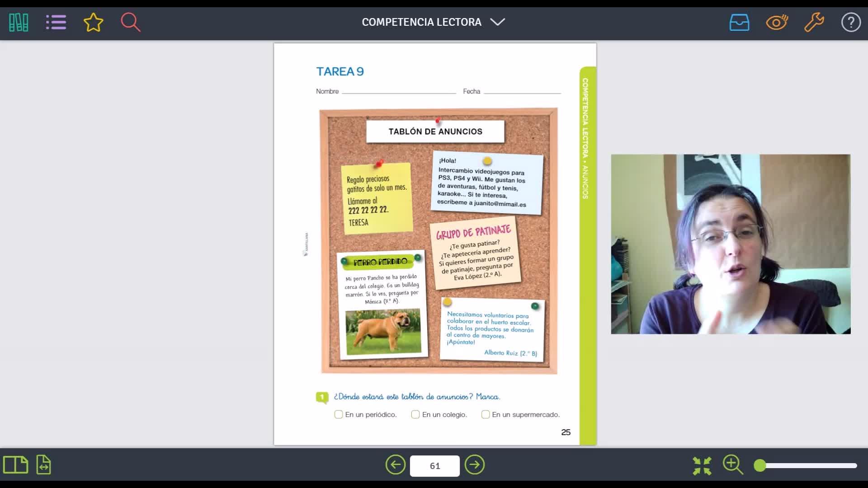Check the 'En un periódico' box
This screenshot has width=868, height=488.
click(339, 414)
